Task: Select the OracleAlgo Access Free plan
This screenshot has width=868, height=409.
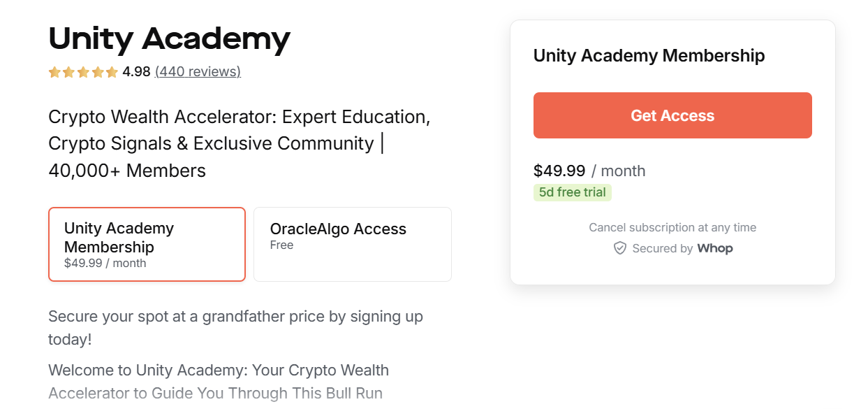Action: (352, 244)
